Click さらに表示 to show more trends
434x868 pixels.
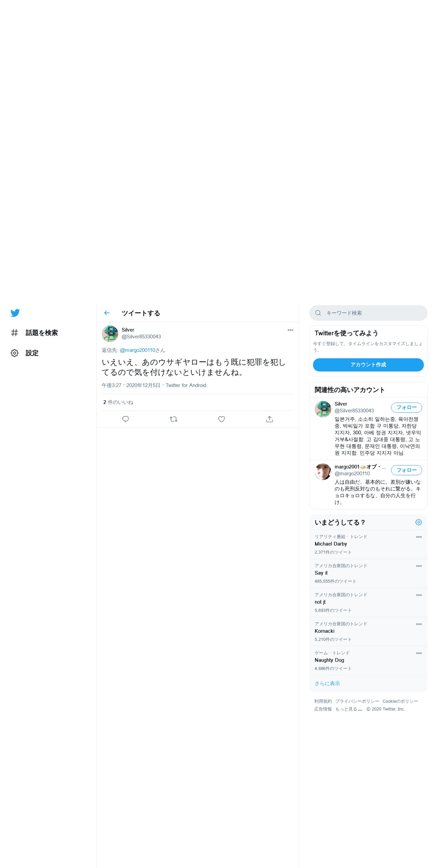327,683
